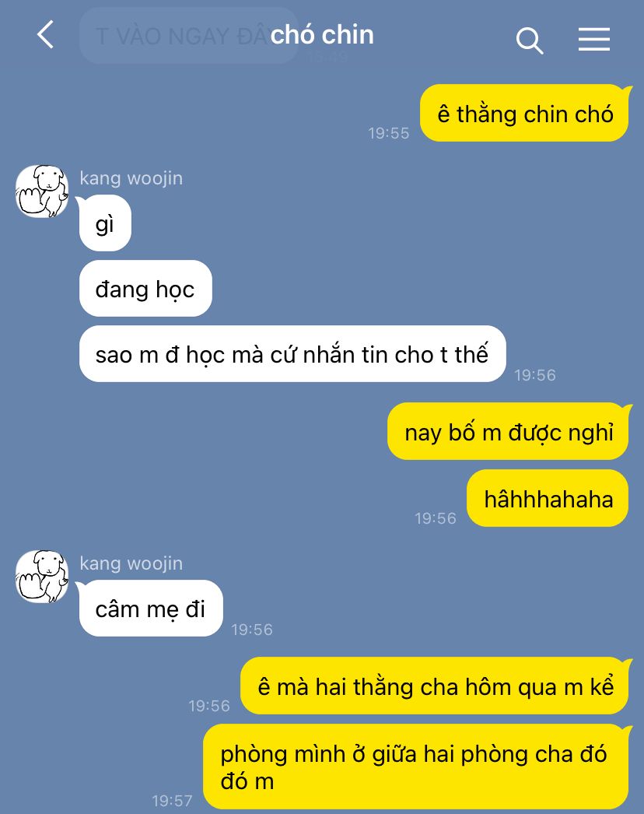Tap the 19:55 timestamp
644x814 pixels.
[389, 133]
